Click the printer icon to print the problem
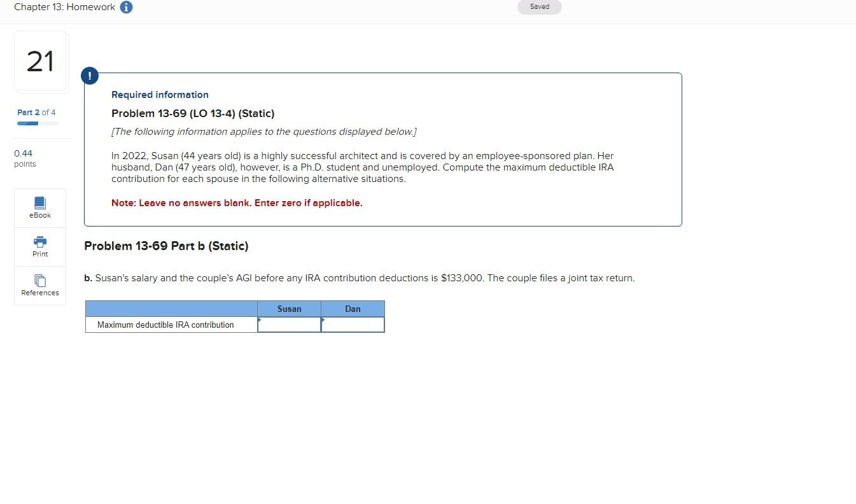 pos(39,242)
